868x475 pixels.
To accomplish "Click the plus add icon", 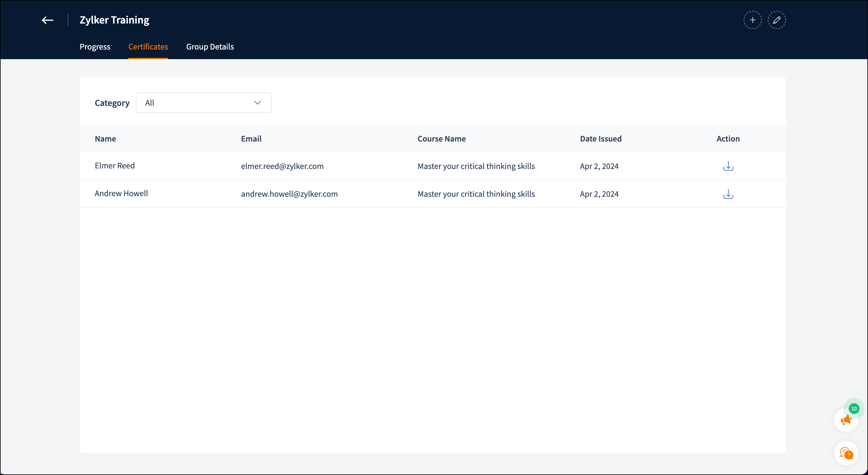I will [x=752, y=20].
